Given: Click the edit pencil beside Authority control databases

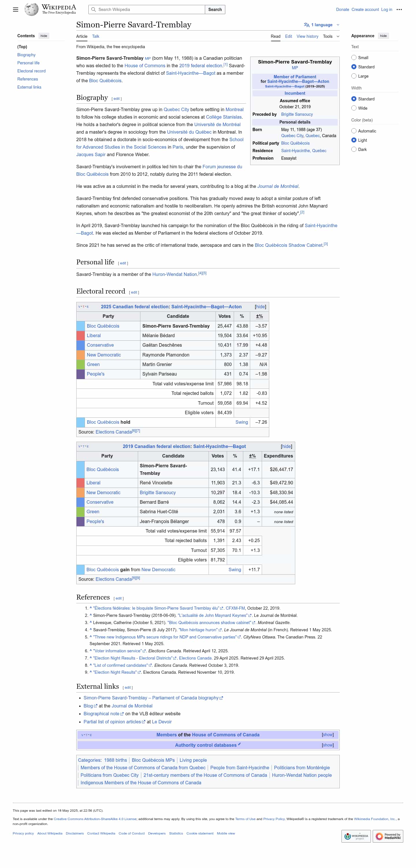Looking at the screenshot, I should [239, 744].
